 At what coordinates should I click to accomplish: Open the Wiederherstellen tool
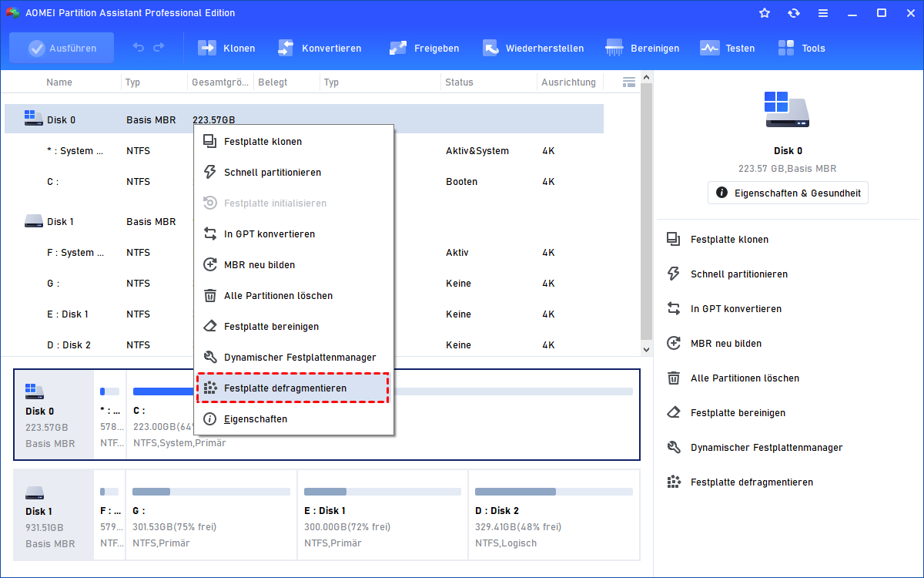[x=490, y=48]
